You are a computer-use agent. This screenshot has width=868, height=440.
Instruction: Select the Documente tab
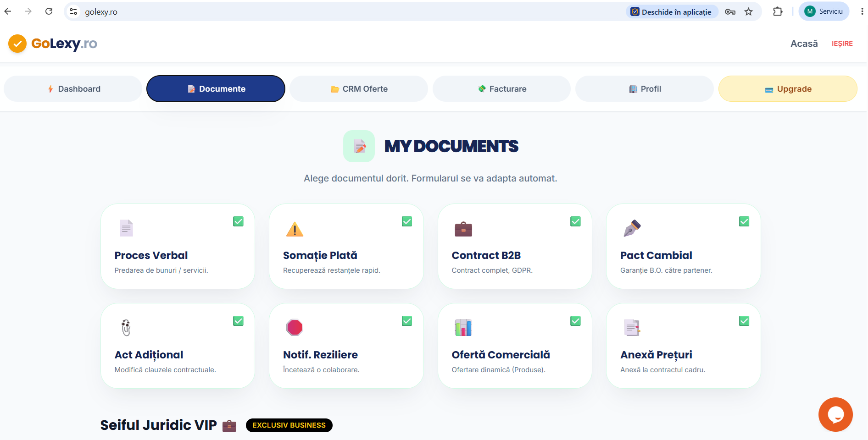(216, 89)
